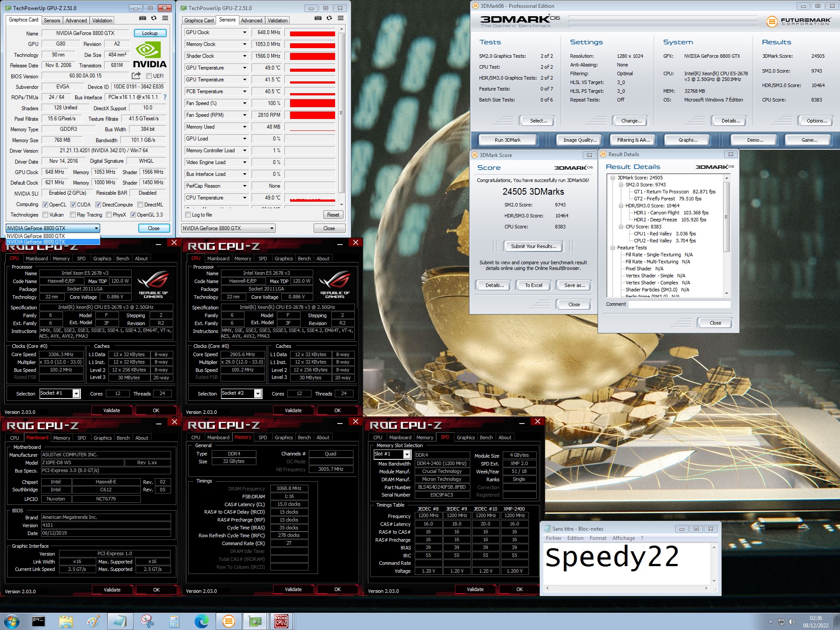The image size is (840, 630).
Task: Click the Lookup button in GPU-Z
Action: click(150, 33)
